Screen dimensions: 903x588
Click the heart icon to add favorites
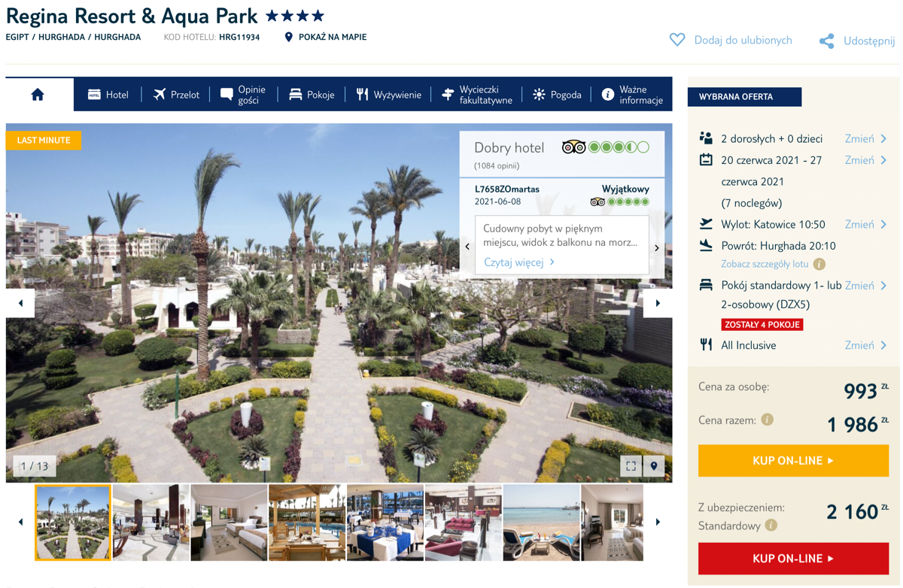677,40
